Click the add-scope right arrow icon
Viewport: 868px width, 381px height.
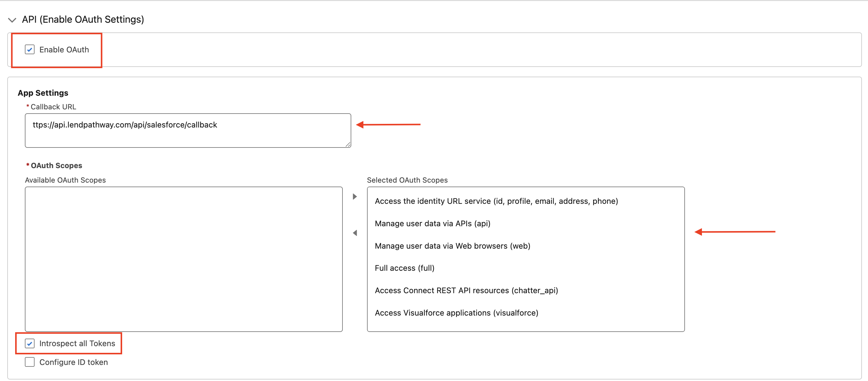coord(355,196)
